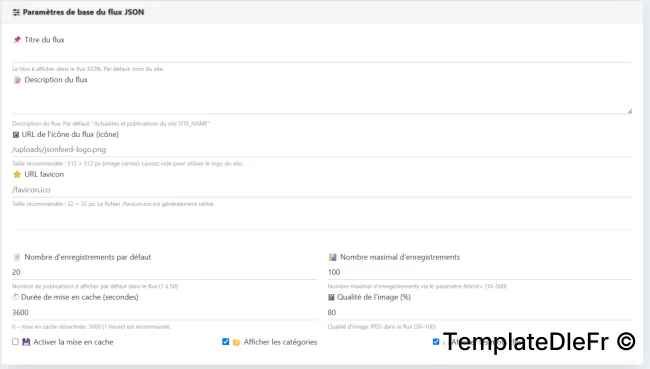Click the floppy disk icon near Activer la mise en cache

point(26,342)
